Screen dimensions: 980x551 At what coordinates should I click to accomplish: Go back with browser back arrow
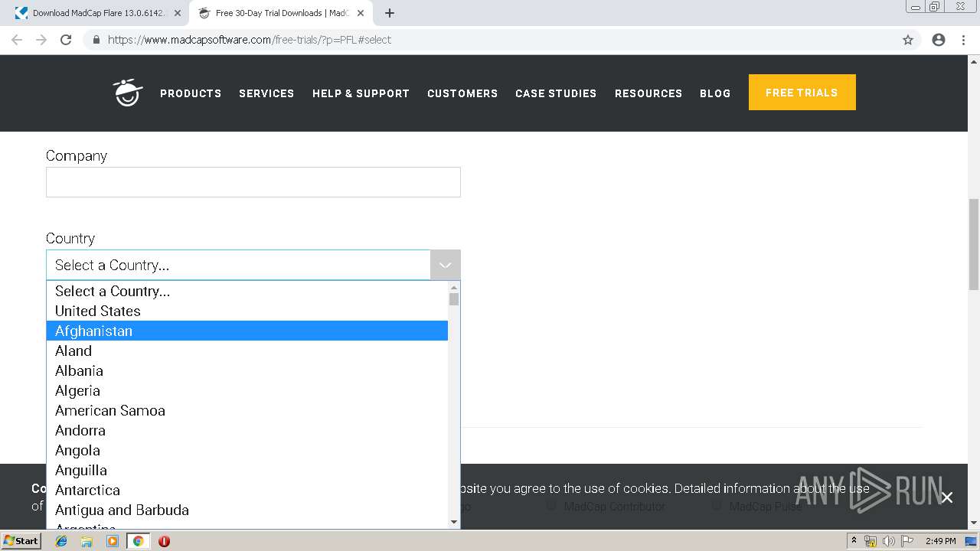click(17, 40)
